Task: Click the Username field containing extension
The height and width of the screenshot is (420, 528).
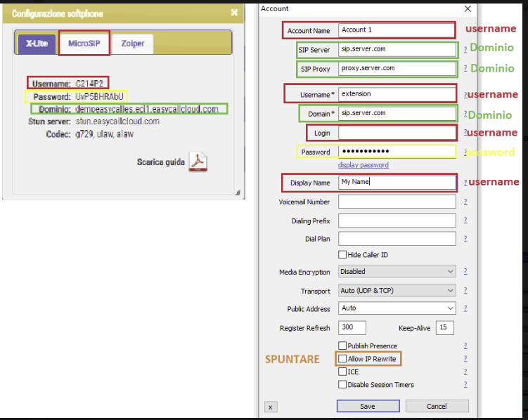Action: (397, 94)
